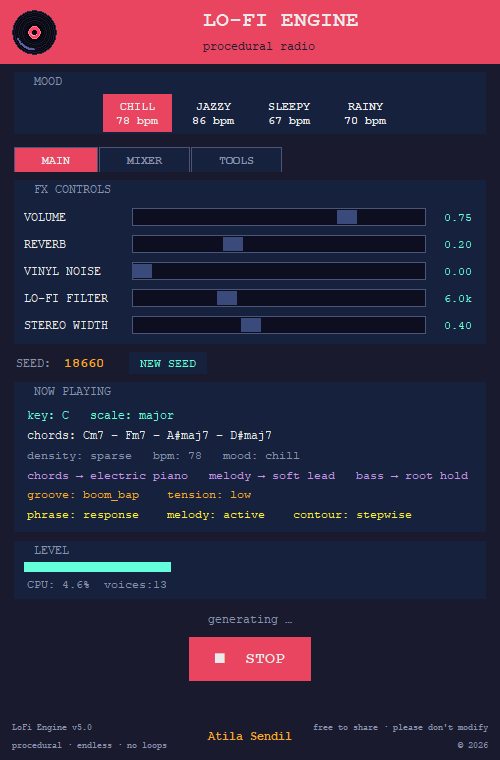Image resolution: width=500 pixels, height=760 pixels.
Task: Select the JAZZY 86 bpm mood
Action: (x=213, y=113)
